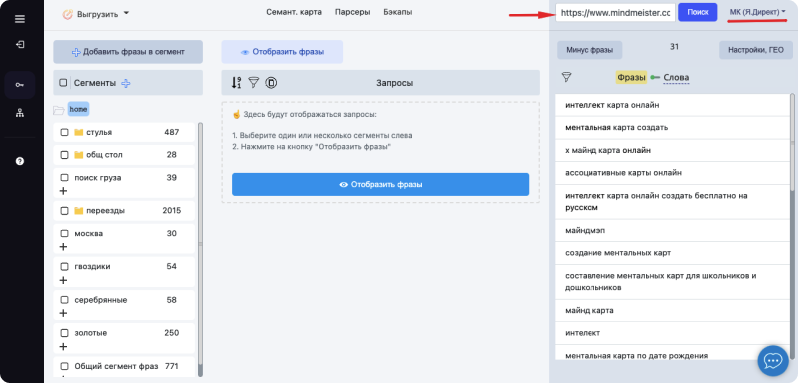Click the folder icon of общ стол segment

point(78,155)
